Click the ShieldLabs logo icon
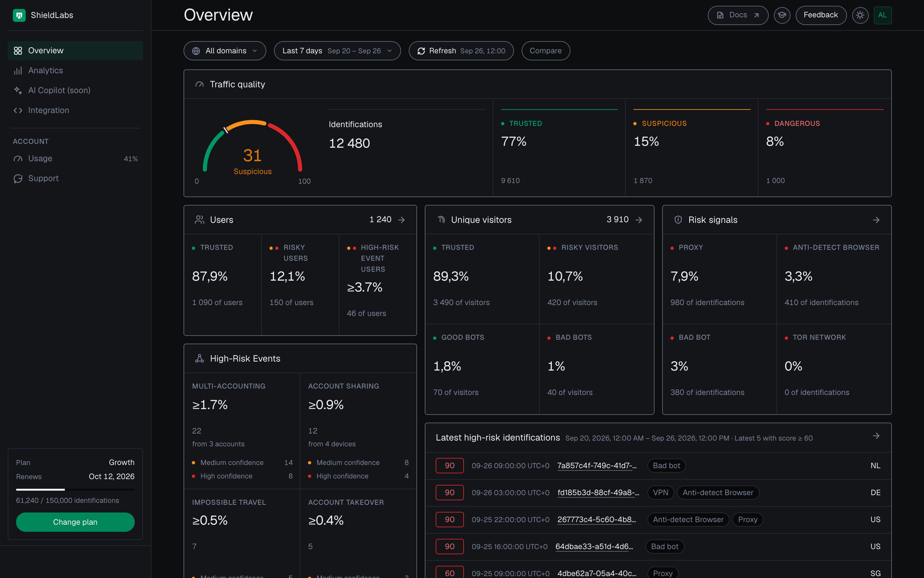This screenshot has width=924, height=578. pos(19,15)
